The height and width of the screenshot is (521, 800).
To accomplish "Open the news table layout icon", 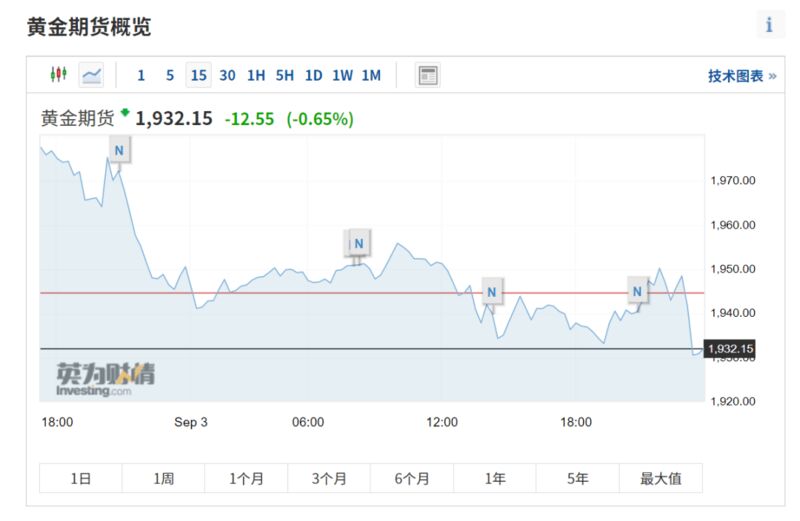I will (428, 75).
